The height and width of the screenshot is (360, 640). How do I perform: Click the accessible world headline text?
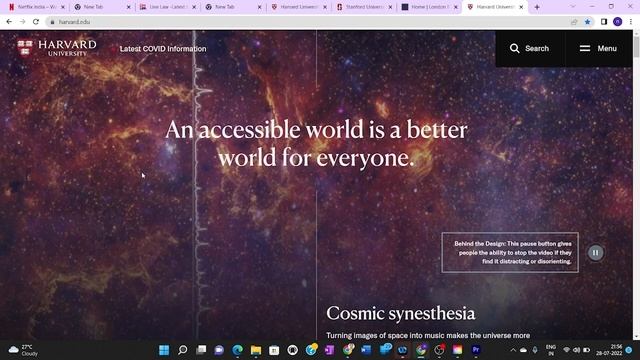click(316, 144)
